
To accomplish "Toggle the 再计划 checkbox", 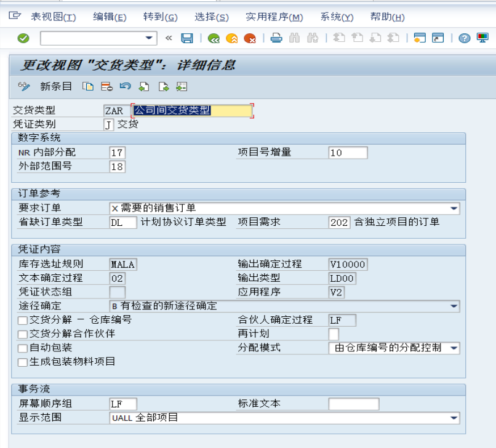I will click(x=334, y=334).
